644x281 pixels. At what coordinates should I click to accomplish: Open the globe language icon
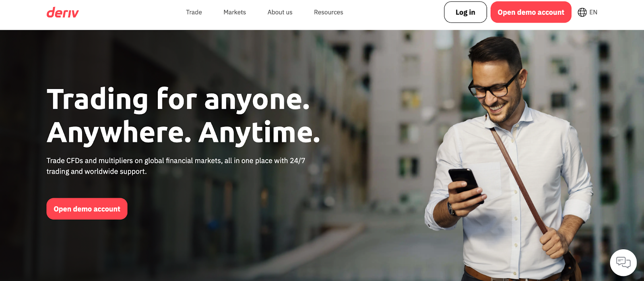pyautogui.click(x=582, y=12)
